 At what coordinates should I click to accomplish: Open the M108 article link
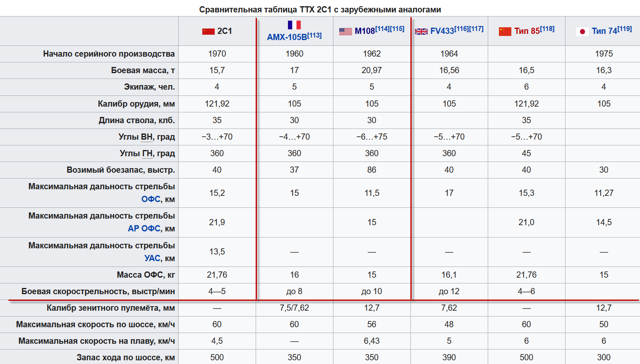click(365, 31)
